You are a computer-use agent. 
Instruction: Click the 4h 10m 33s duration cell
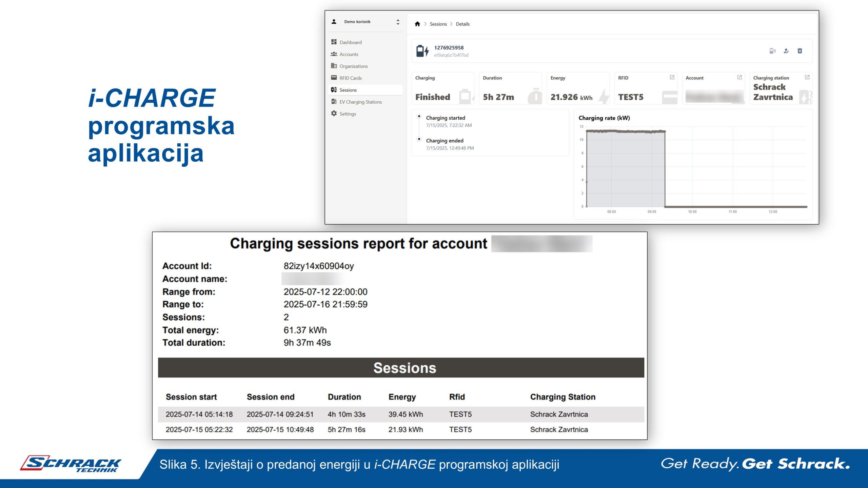(346, 414)
